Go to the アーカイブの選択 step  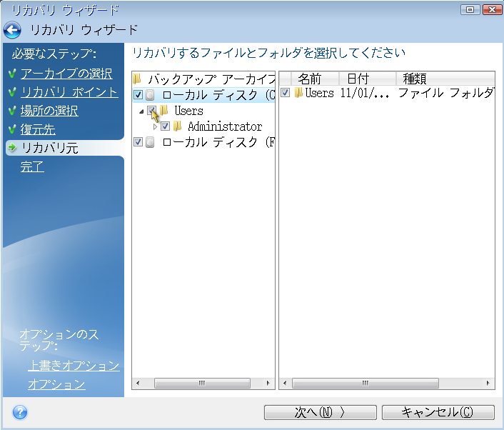tap(66, 74)
